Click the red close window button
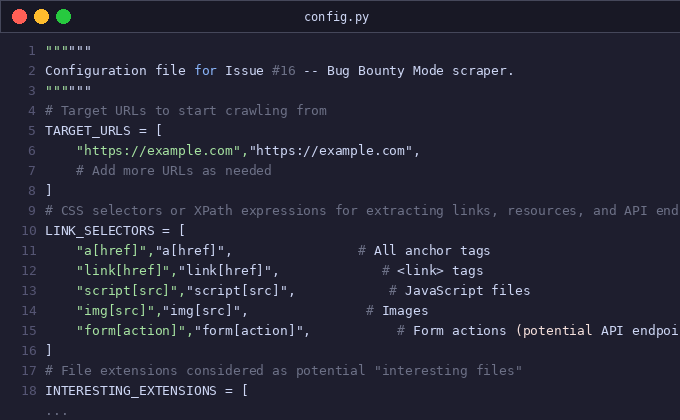Viewport: 680px width, 420px height. (x=20, y=16)
